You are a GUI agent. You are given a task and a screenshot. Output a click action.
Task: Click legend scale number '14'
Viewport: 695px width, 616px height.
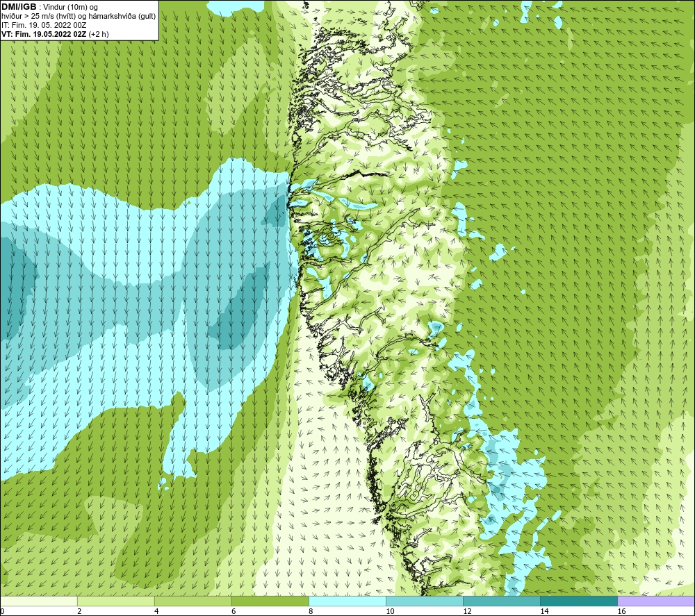pos(544,612)
